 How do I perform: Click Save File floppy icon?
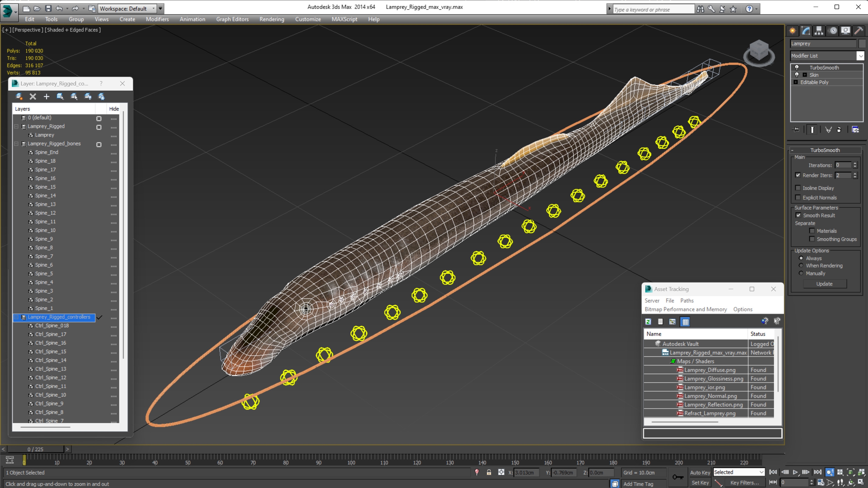pyautogui.click(x=48, y=9)
